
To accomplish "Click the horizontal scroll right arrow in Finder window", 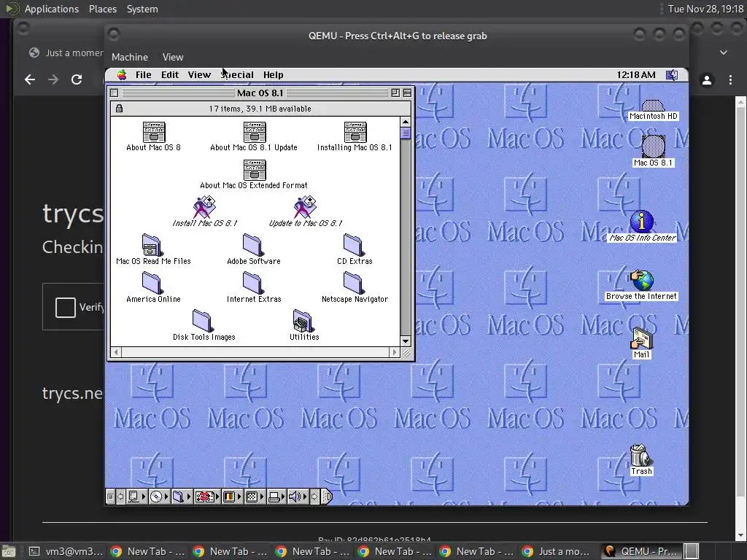I will (x=394, y=352).
